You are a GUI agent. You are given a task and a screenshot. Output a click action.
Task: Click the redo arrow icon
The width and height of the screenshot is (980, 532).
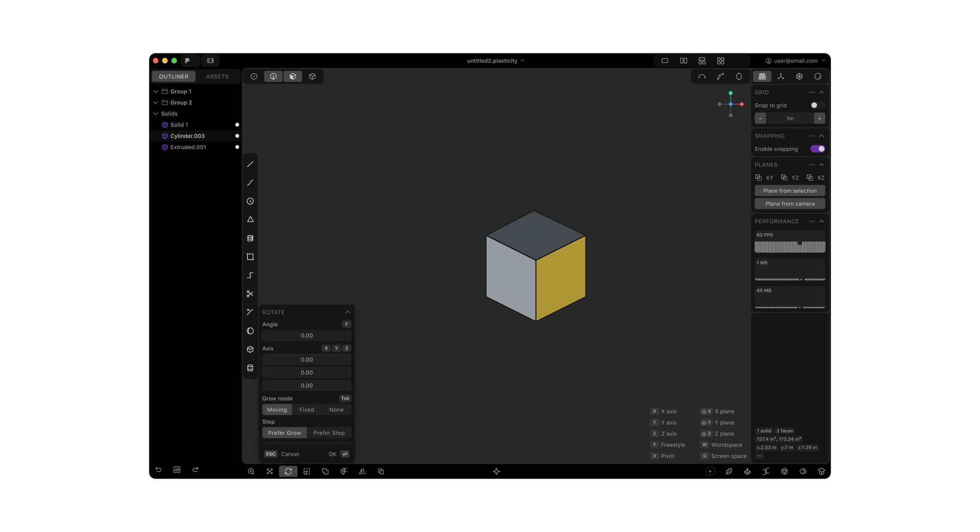click(195, 469)
